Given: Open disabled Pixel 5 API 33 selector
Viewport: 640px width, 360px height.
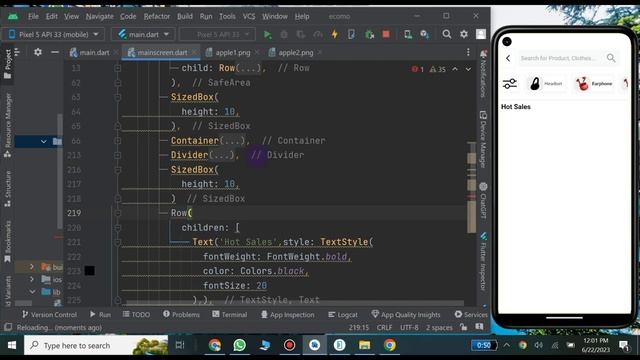Looking at the screenshot, I should pyautogui.click(x=218, y=35).
